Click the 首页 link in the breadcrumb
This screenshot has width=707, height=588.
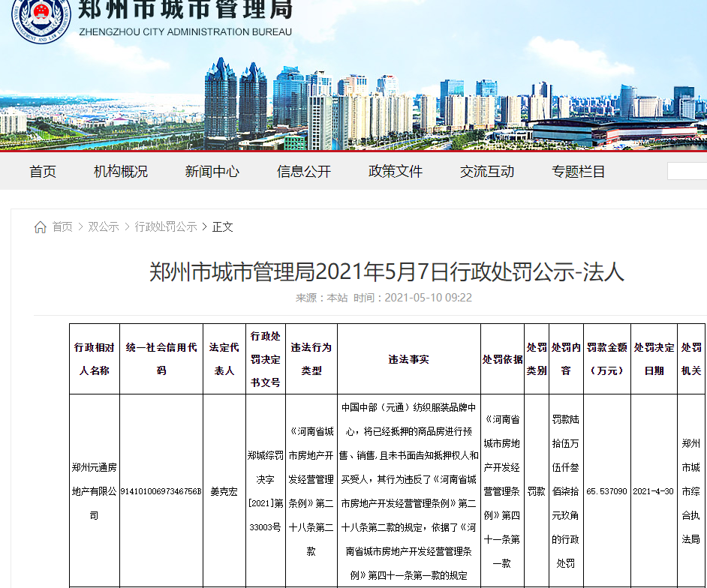(62, 227)
